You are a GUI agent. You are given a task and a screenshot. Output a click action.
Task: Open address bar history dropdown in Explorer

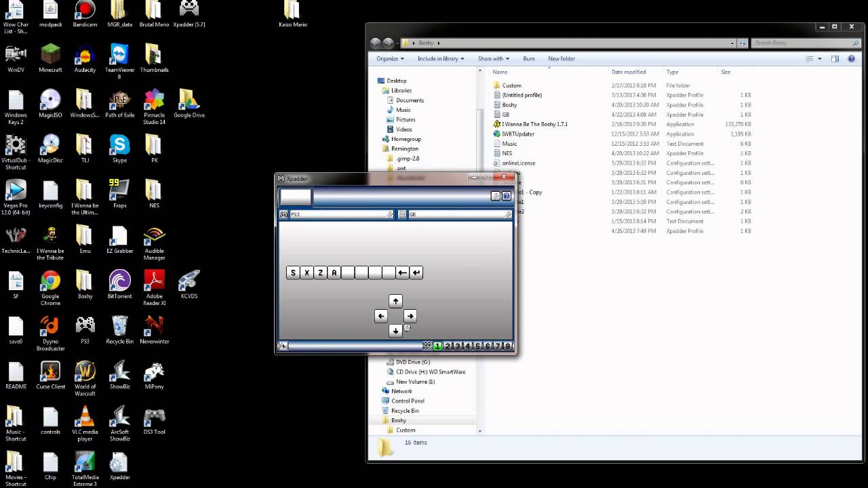pos(732,43)
